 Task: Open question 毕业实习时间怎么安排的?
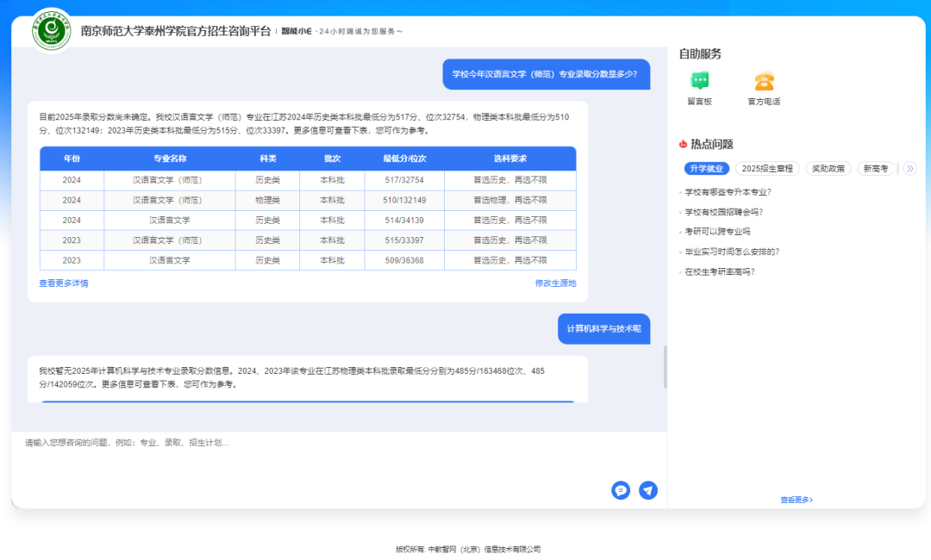point(732,252)
